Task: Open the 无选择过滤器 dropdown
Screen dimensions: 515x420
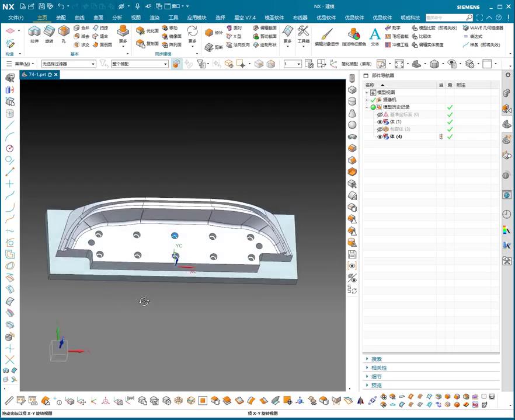Action: [x=68, y=64]
